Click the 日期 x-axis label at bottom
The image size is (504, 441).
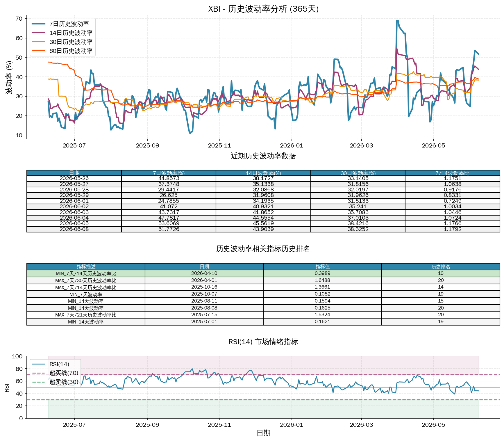263,433
